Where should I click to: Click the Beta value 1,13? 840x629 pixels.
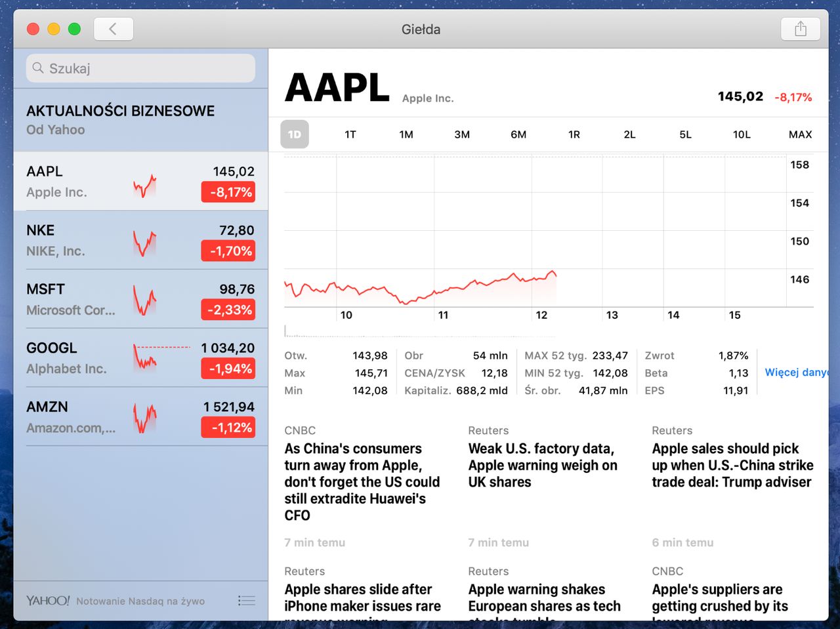738,373
